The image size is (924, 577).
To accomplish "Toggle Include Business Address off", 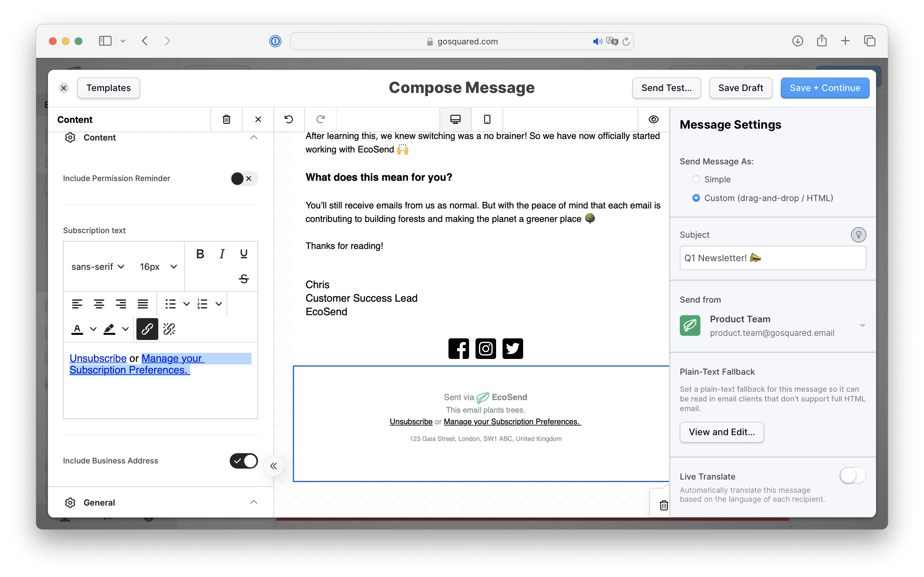I will point(244,461).
